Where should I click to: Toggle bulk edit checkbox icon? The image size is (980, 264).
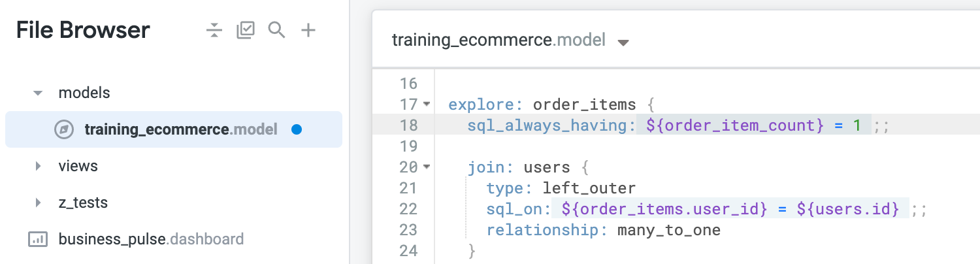coord(245,30)
